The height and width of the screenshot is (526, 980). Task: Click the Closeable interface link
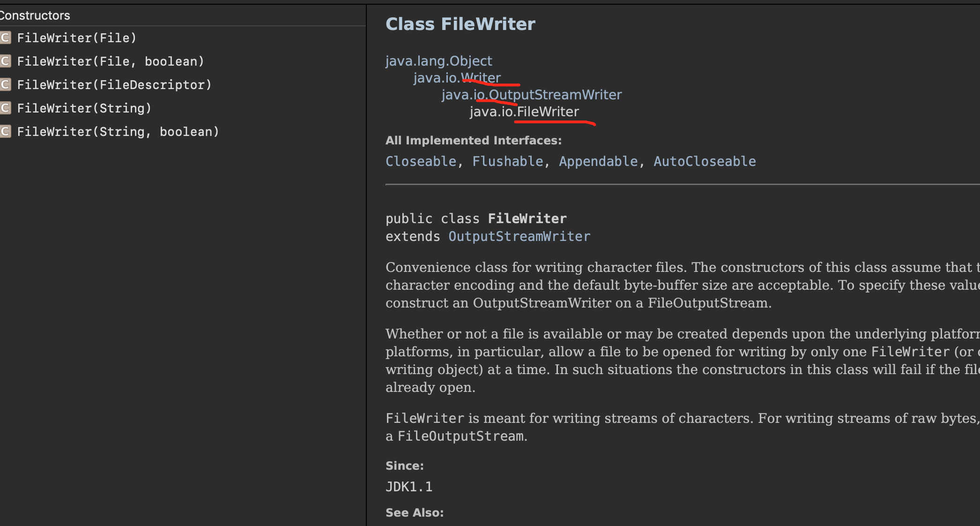tap(421, 161)
